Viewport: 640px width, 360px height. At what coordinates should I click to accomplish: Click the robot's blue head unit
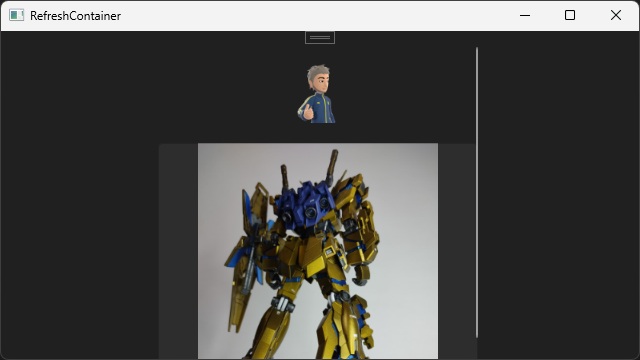(x=305, y=203)
